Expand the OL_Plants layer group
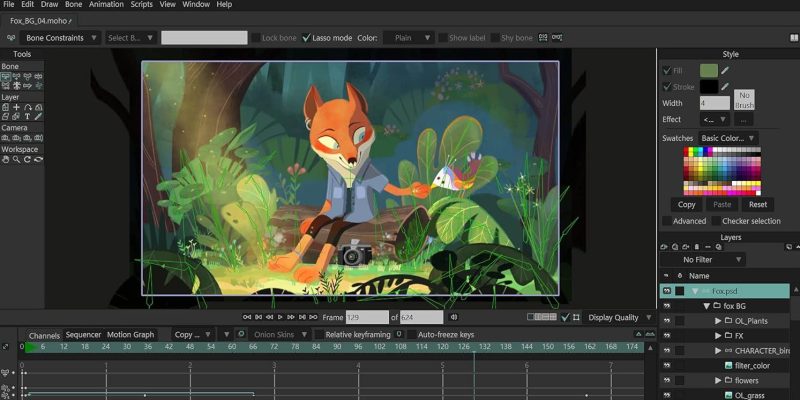Image resolution: width=800 pixels, height=400 pixels. 718,321
